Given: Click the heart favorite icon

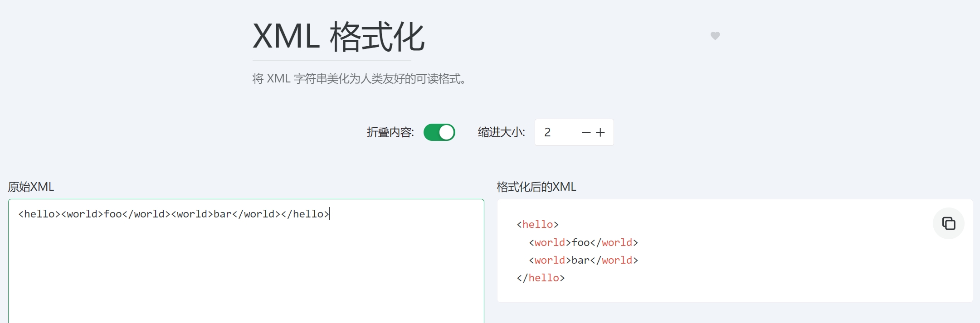Looking at the screenshot, I should pos(715,36).
